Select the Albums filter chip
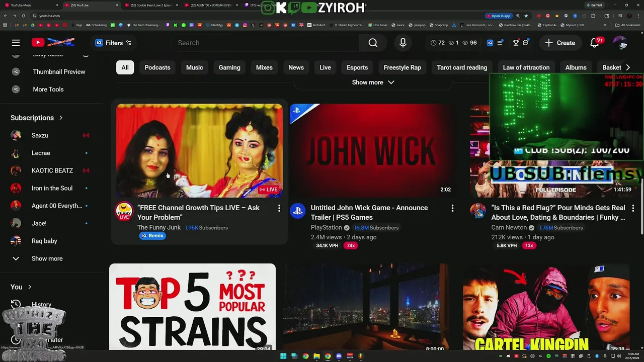644x362 pixels. coord(576,67)
